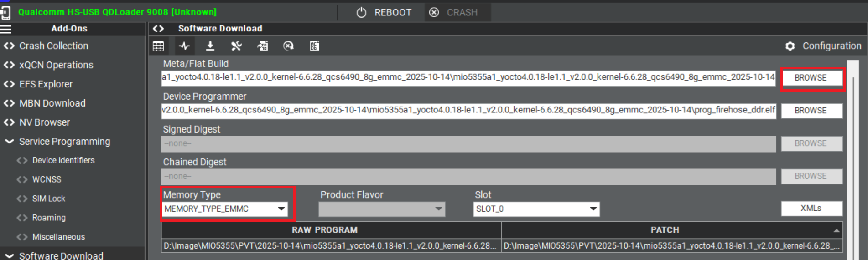The image size is (868, 260).
Task: Select the pulse waveform toolbar icon
Action: coord(184,46)
